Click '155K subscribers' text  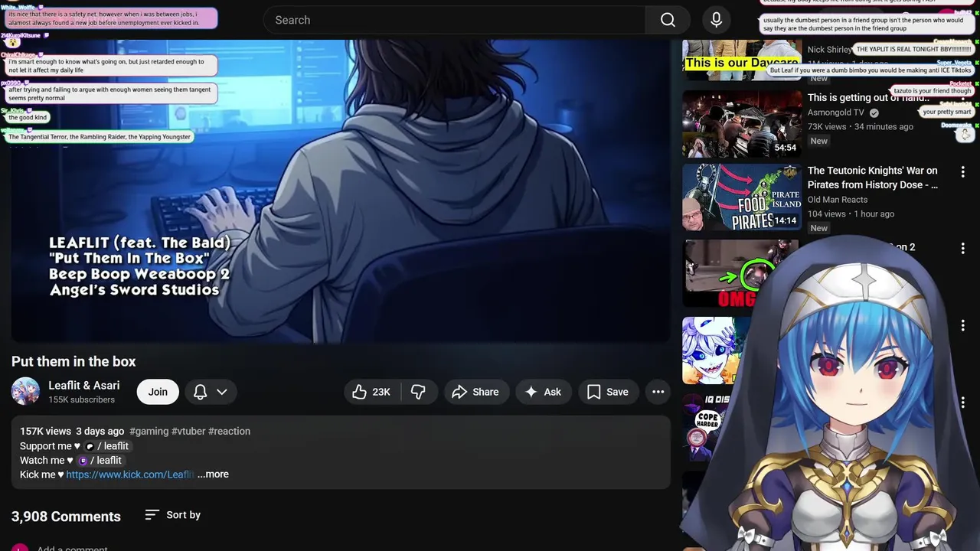(x=82, y=399)
